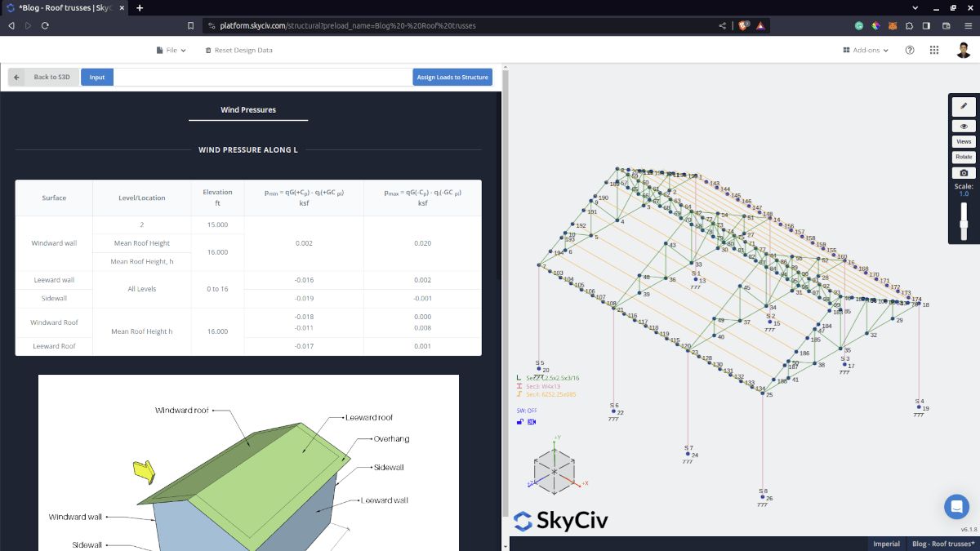Click the S 4 support at node 19
The height and width of the screenshot is (551, 980).
tap(920, 407)
